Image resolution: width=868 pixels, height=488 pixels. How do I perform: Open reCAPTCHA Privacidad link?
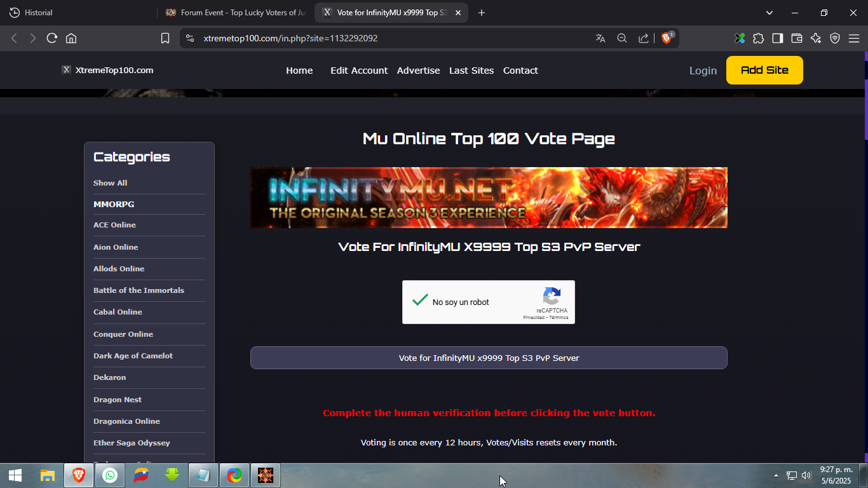tap(534, 317)
